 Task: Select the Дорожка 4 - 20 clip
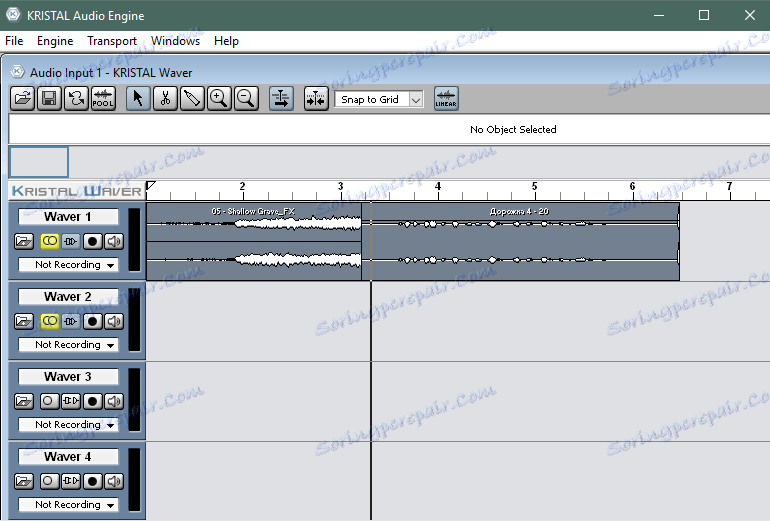(x=521, y=241)
